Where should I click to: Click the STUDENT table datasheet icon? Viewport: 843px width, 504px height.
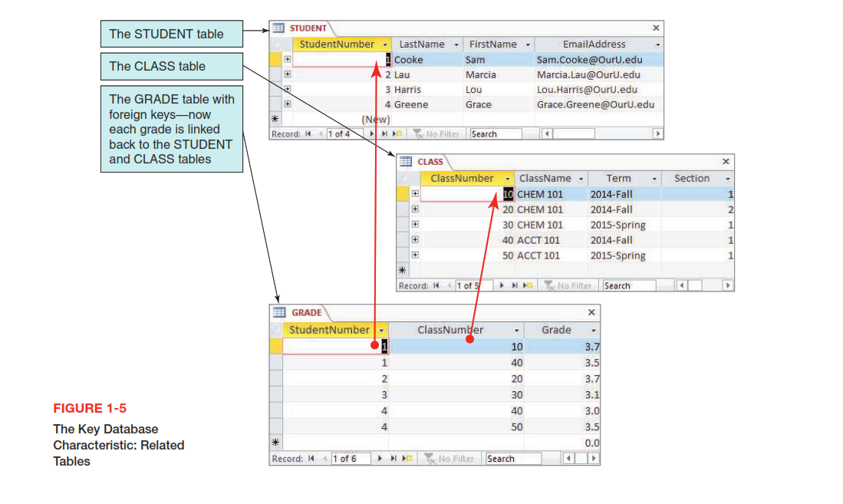click(278, 28)
